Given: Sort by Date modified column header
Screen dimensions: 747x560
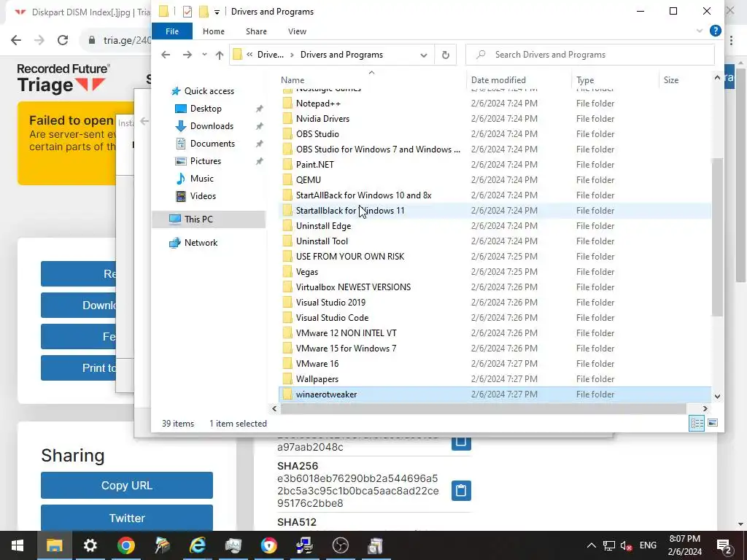Looking at the screenshot, I should pos(498,80).
